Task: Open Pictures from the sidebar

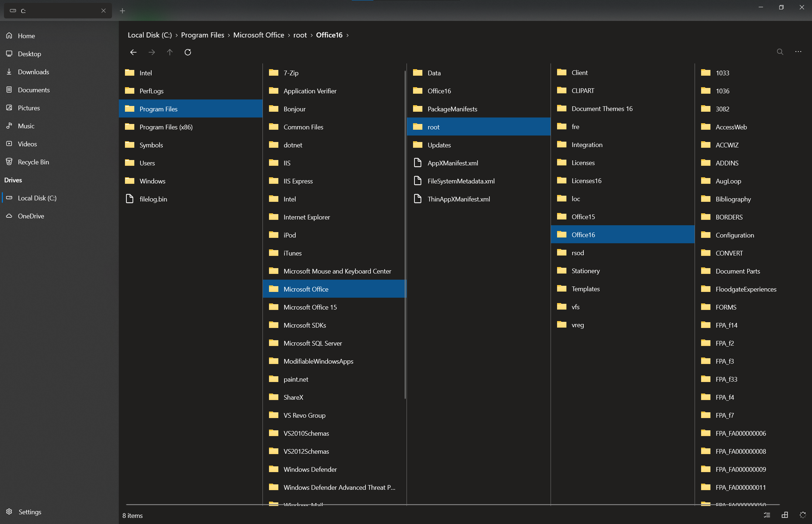Action: pyautogui.click(x=59, y=108)
